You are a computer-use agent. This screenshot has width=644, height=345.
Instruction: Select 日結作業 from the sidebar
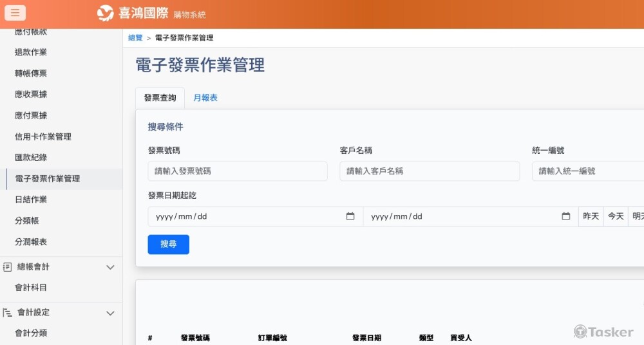[x=31, y=200]
